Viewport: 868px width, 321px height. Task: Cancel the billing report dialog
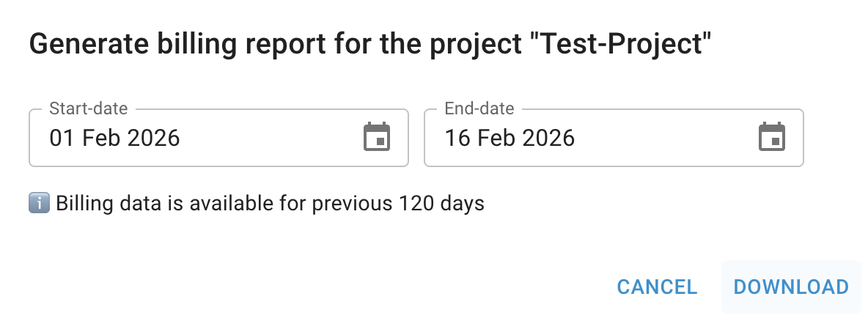pyautogui.click(x=657, y=287)
